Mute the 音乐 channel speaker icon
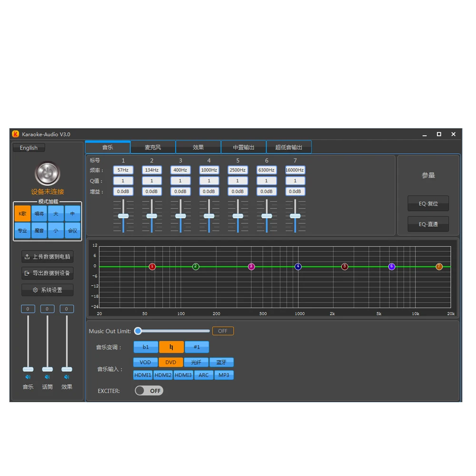This screenshot has height=476, width=476. point(28,377)
